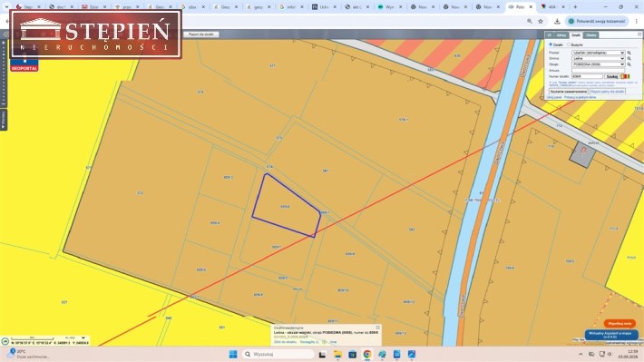Image resolution: width=644 pixels, height=362 pixels.
Task: Select the Budynki radio button
Action: tap(569, 44)
